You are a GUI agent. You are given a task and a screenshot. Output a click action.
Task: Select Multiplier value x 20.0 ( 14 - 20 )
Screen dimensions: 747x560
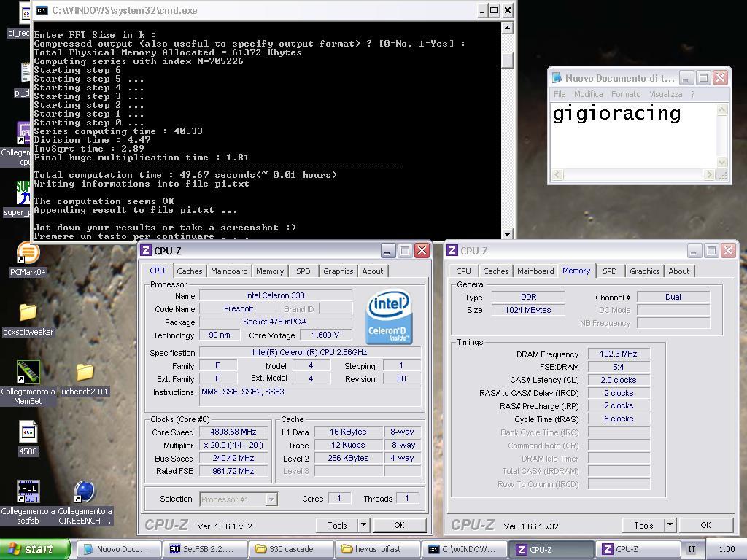(x=233, y=446)
